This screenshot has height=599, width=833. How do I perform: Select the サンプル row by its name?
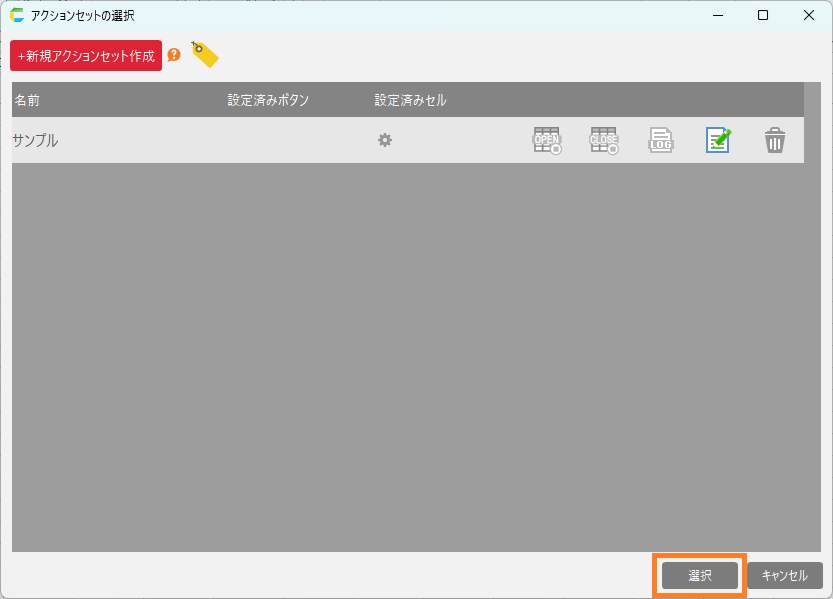click(35, 141)
